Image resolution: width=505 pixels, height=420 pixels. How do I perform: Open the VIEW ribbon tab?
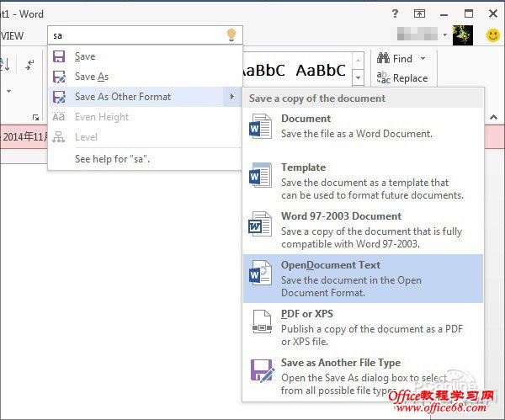[x=12, y=35]
